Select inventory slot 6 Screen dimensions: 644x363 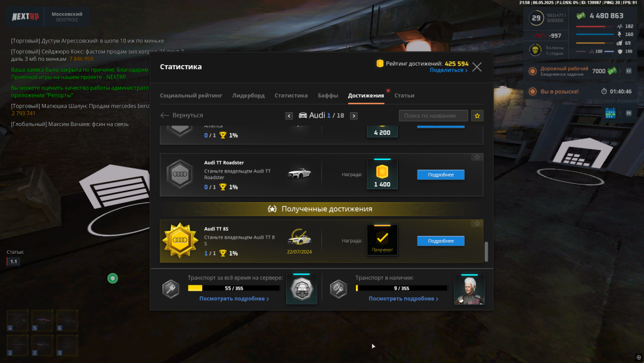tap(67, 321)
